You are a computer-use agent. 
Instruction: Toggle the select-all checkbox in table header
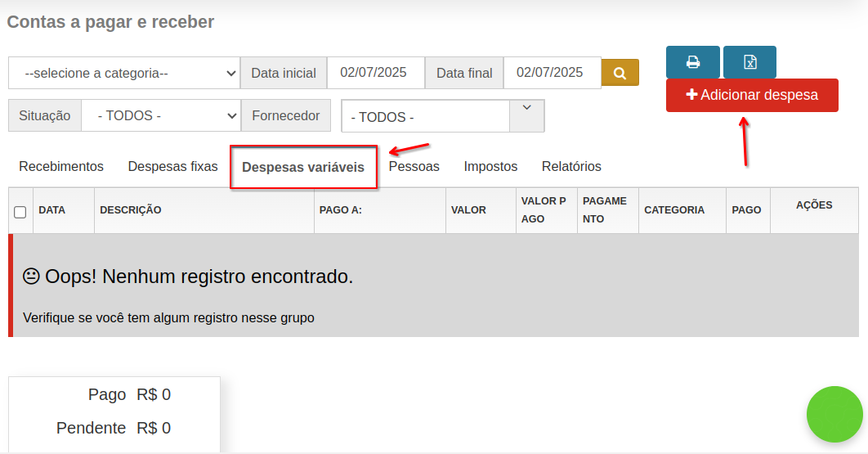click(x=20, y=212)
